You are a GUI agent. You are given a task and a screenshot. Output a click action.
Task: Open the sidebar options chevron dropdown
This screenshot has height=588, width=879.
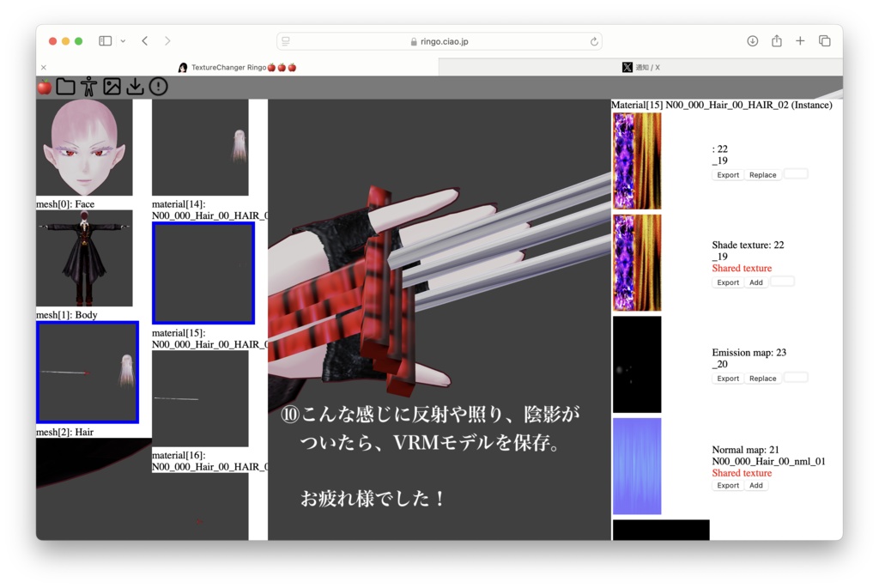click(122, 40)
